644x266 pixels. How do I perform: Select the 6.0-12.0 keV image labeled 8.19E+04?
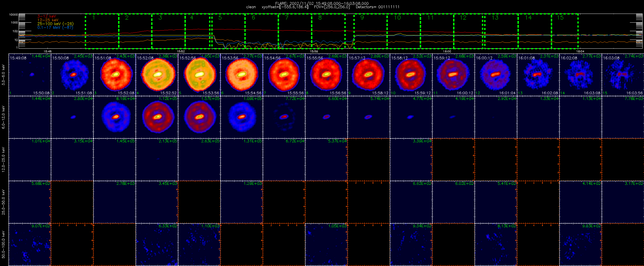(114, 117)
